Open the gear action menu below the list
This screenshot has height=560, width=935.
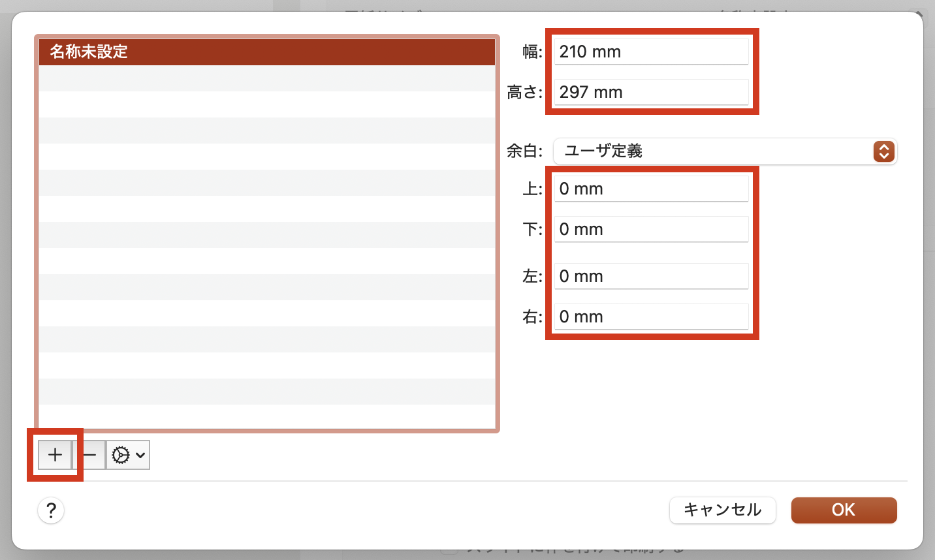[x=128, y=455]
